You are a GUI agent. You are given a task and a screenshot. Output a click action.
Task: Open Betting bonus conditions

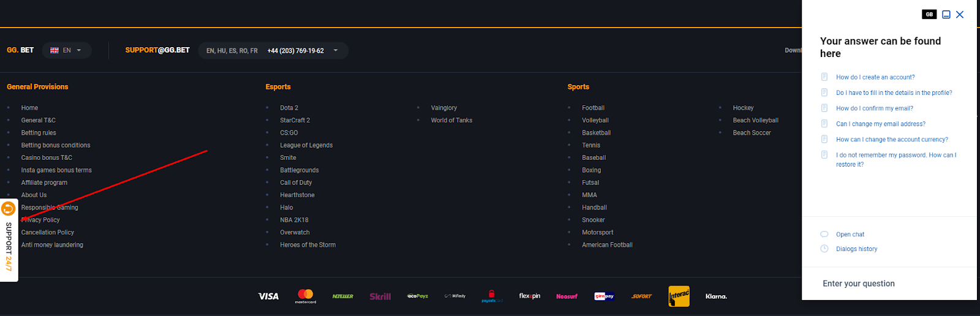[56, 145]
